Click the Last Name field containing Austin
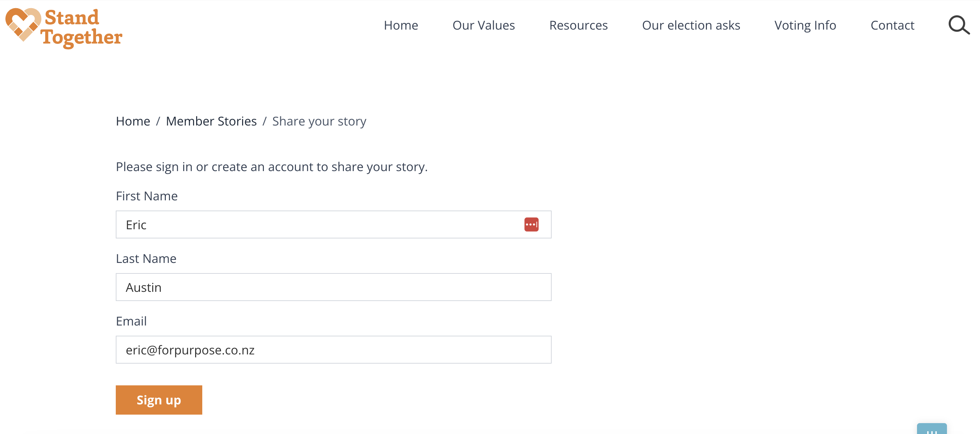980x434 pixels. click(333, 287)
